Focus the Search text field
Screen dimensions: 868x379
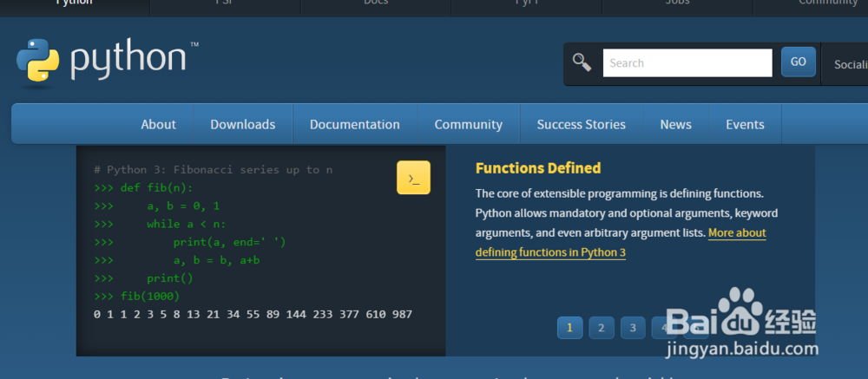[x=687, y=62]
